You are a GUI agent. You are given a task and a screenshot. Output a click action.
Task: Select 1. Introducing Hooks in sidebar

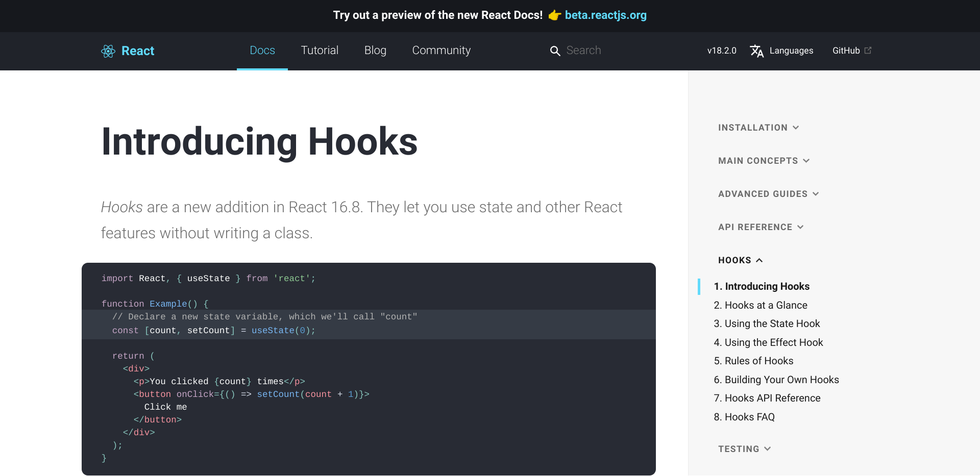[762, 286]
